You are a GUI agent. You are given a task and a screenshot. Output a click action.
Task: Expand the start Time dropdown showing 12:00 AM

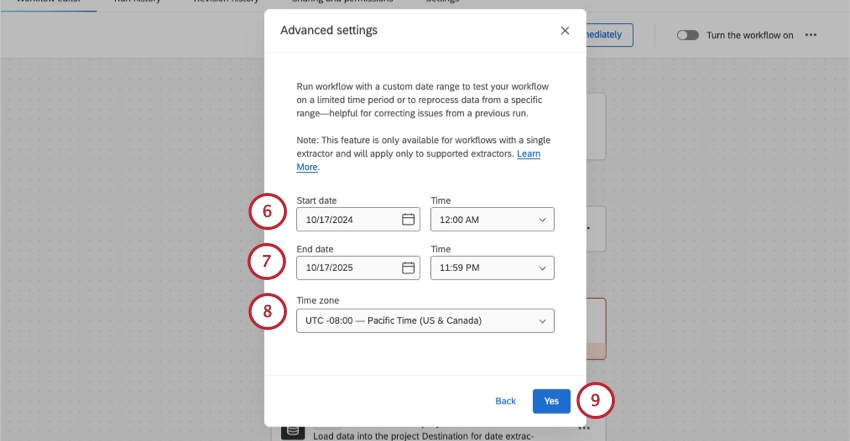[x=492, y=219]
